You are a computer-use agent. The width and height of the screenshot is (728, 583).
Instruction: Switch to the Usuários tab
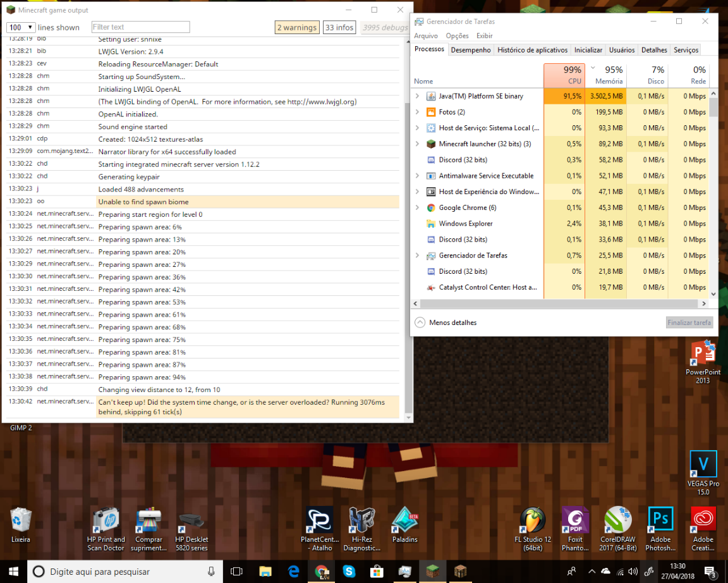point(622,50)
